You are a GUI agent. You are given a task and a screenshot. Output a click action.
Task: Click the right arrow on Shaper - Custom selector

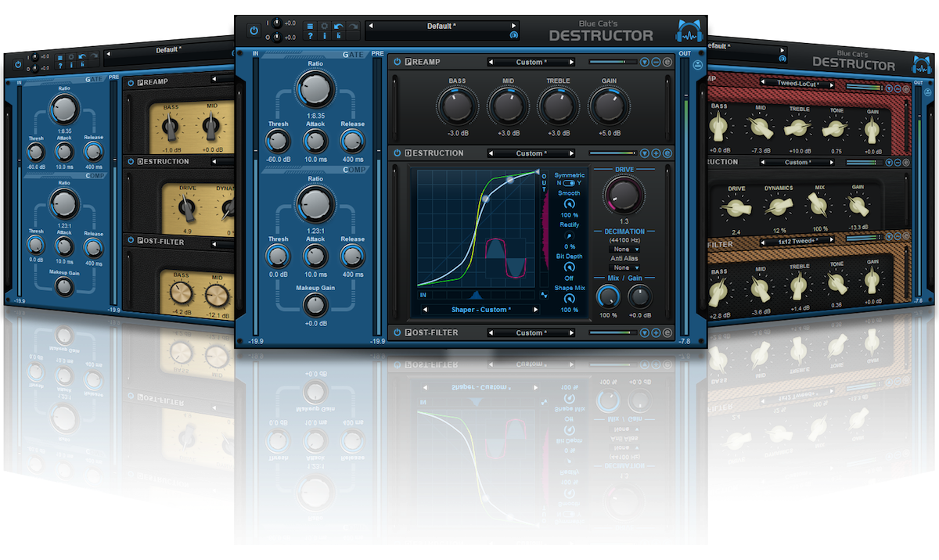click(x=534, y=309)
